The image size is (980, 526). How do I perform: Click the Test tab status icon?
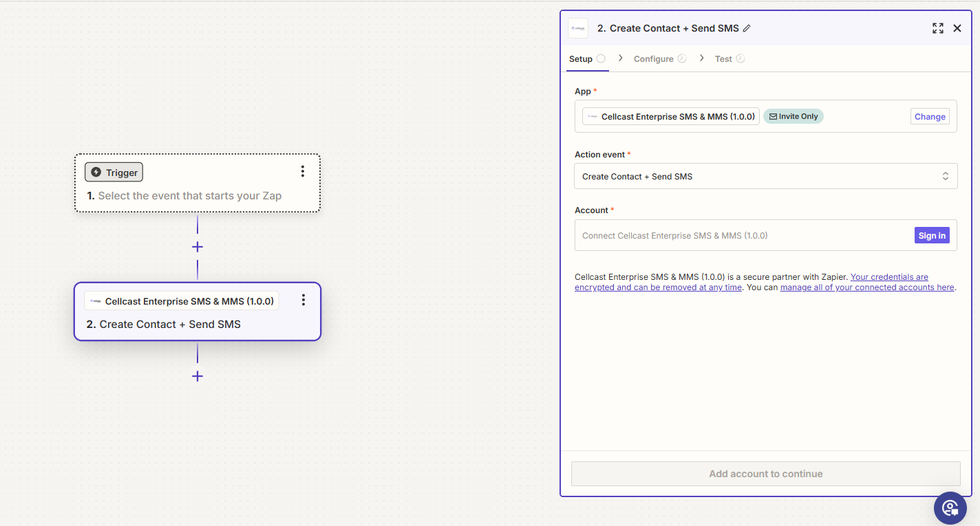741,58
